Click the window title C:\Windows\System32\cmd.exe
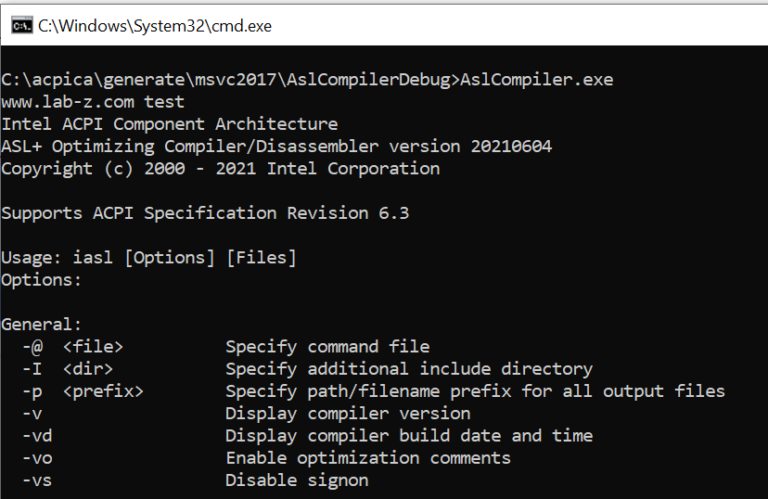This screenshot has height=499, width=768. pyautogui.click(x=155, y=26)
